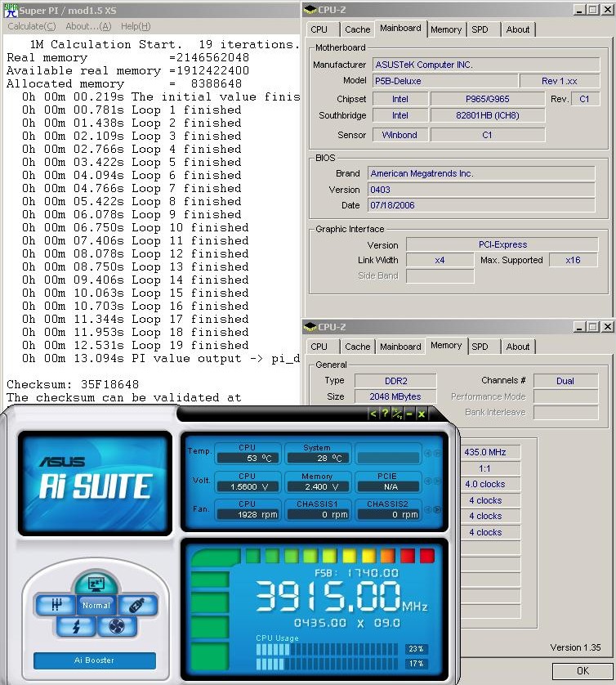Open the About...(A) menu in Super PI
Viewport: 616px width, 685px height.
tap(88, 26)
